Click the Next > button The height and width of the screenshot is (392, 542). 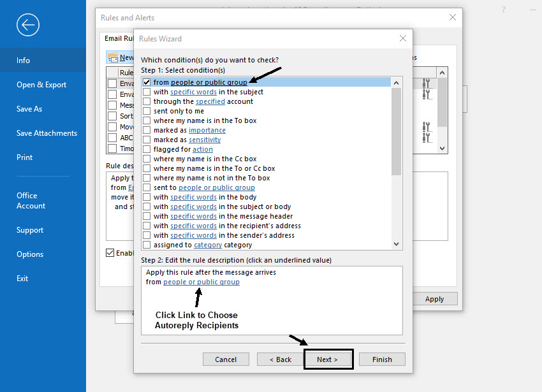pyautogui.click(x=328, y=359)
